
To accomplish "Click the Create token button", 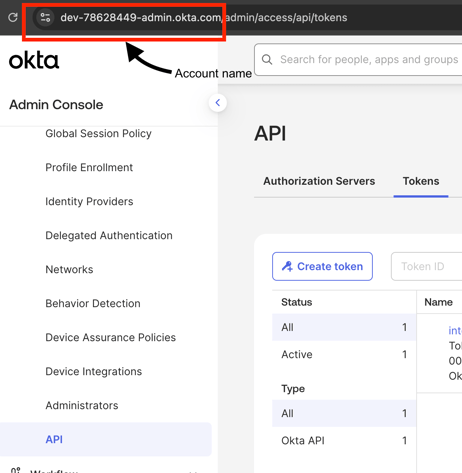I will tap(322, 266).
